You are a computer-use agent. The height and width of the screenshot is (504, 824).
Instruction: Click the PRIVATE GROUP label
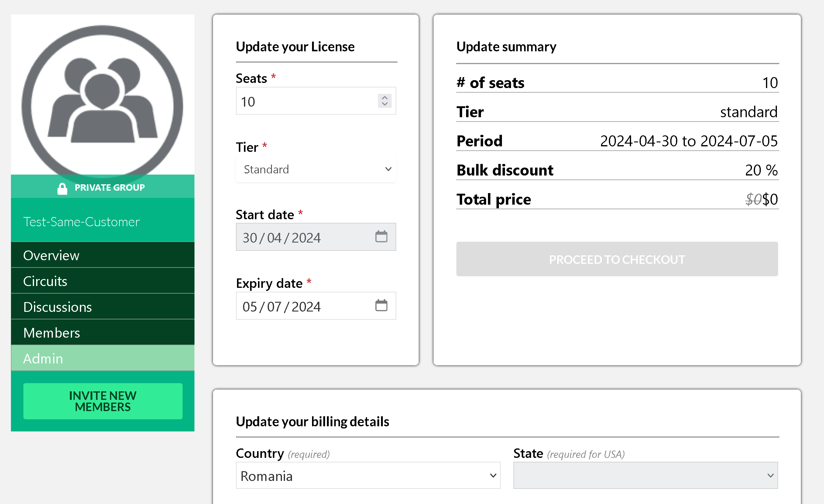(110, 188)
